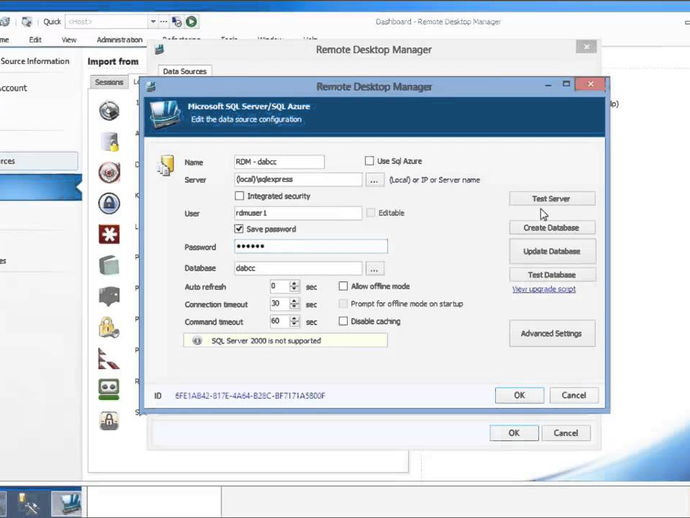
Task: Click into the Password field
Action: [x=311, y=246]
